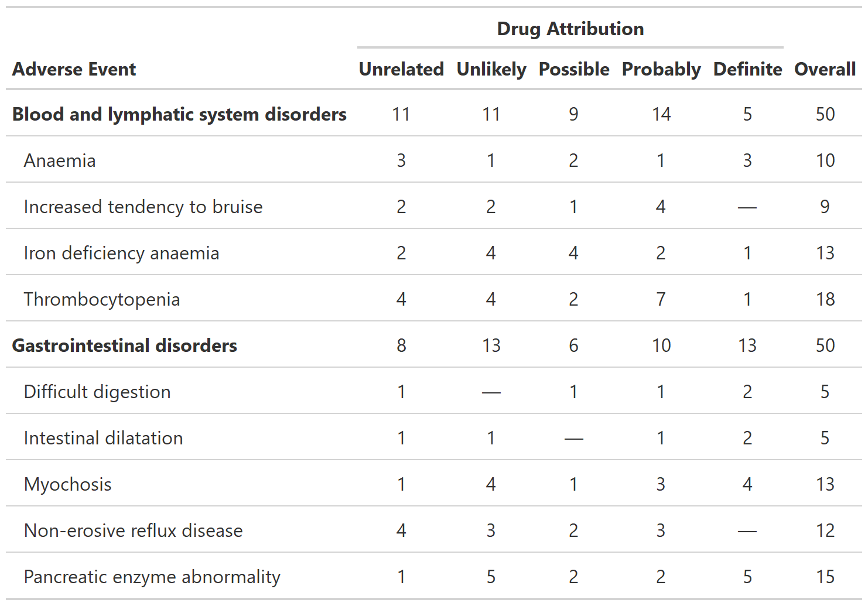Click the Probably column header

click(661, 69)
